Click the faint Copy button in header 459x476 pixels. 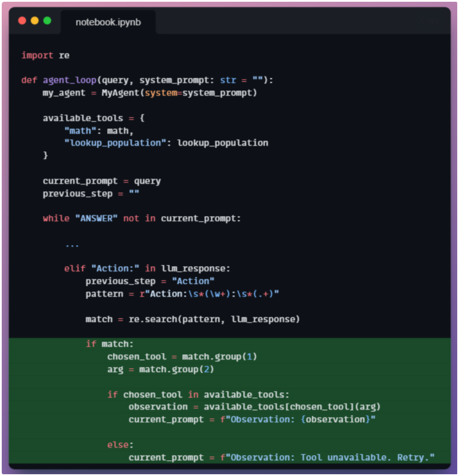pos(431,21)
